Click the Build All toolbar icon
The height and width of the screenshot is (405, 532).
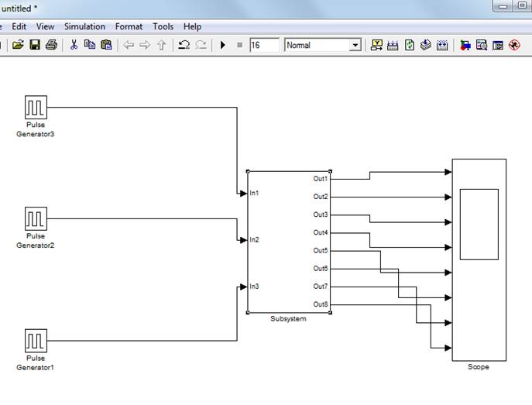(393, 45)
